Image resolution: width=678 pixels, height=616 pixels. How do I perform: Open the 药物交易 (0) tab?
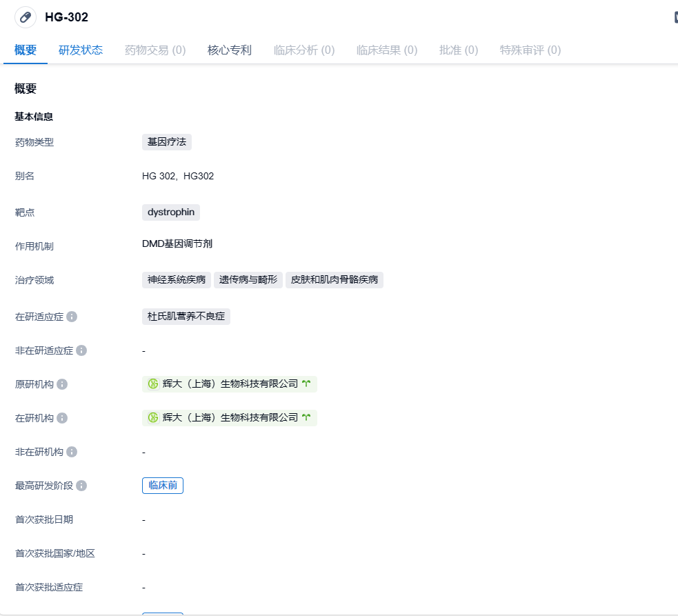[155, 50]
